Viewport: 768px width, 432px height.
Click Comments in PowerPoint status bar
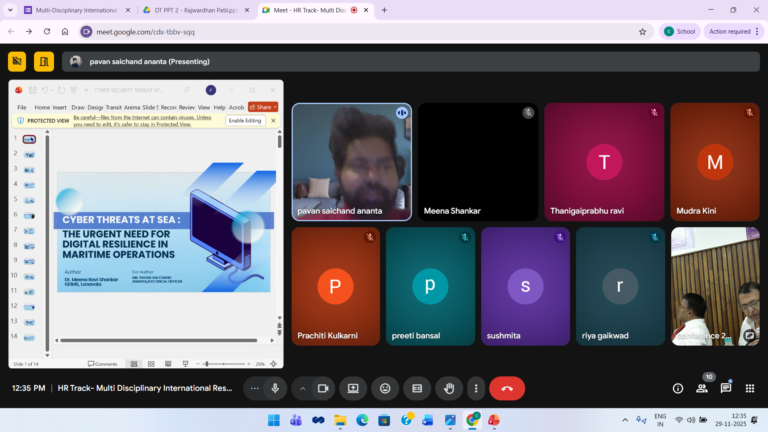103,364
